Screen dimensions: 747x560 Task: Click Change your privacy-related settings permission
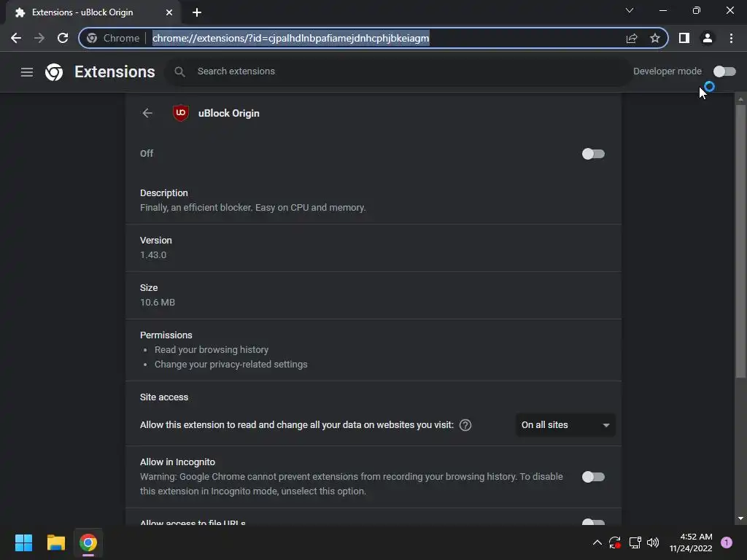pos(231,365)
